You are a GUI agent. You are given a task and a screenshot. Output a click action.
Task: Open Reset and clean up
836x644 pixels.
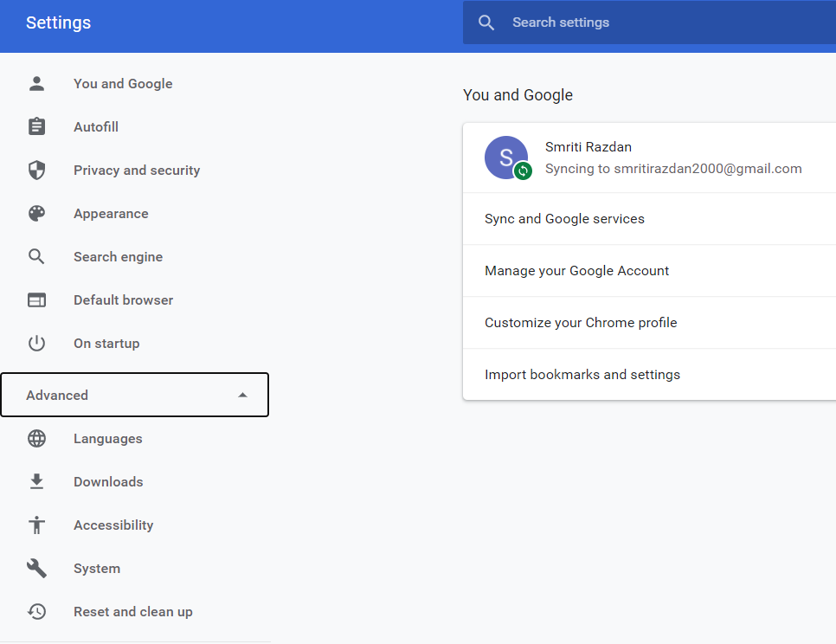point(135,611)
